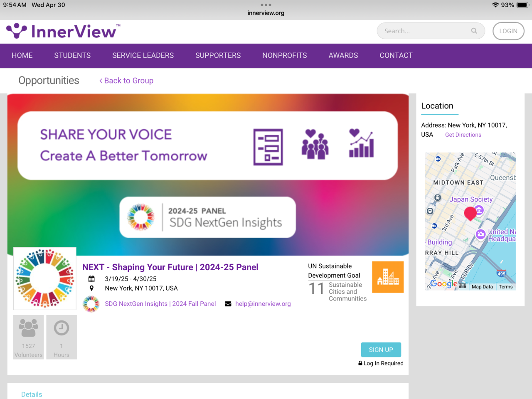The width and height of the screenshot is (532, 399).
Task: Open the CONTACT page
Action: point(396,55)
